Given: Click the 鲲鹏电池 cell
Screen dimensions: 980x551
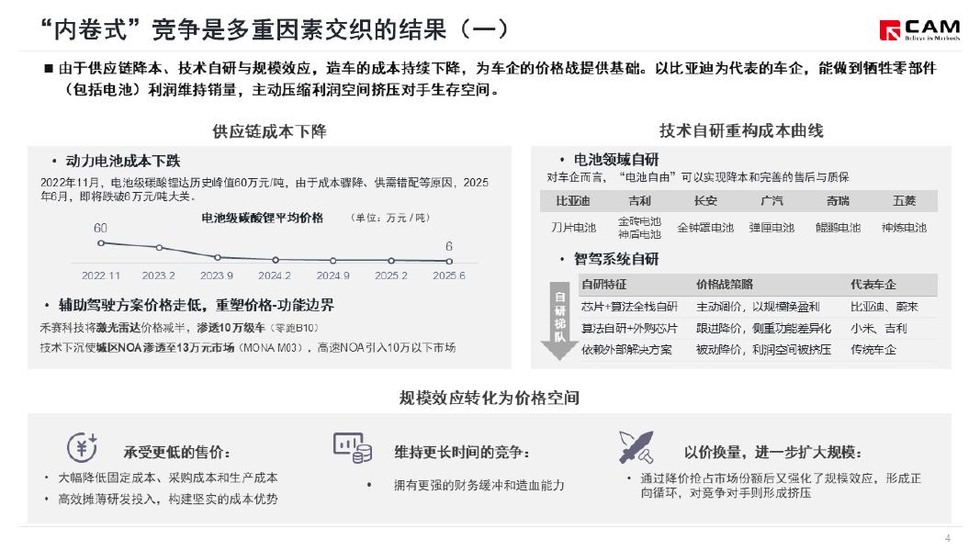Looking at the screenshot, I should [838, 228].
